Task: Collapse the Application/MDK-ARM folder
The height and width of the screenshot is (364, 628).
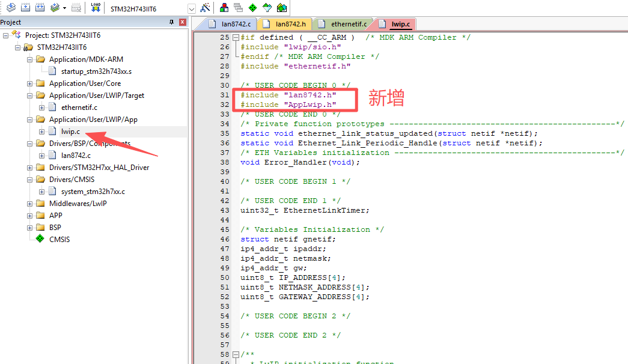Action: 29,59
